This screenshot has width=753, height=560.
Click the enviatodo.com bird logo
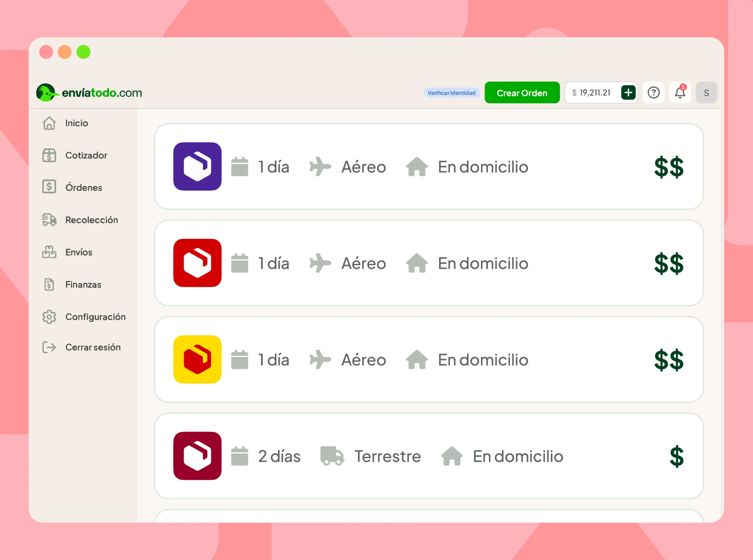point(46,92)
